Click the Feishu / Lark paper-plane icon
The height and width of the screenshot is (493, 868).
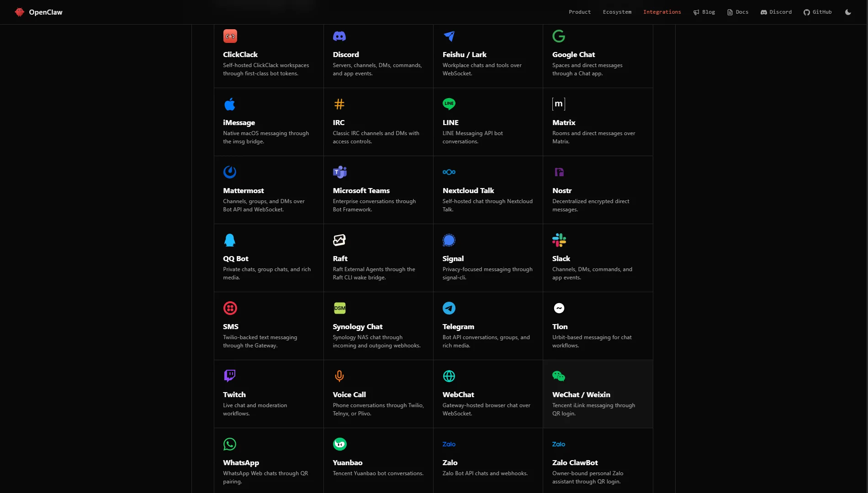(449, 36)
